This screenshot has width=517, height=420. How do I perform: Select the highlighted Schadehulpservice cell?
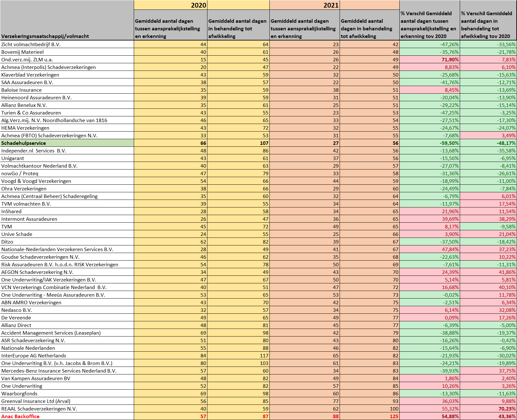click(x=67, y=143)
